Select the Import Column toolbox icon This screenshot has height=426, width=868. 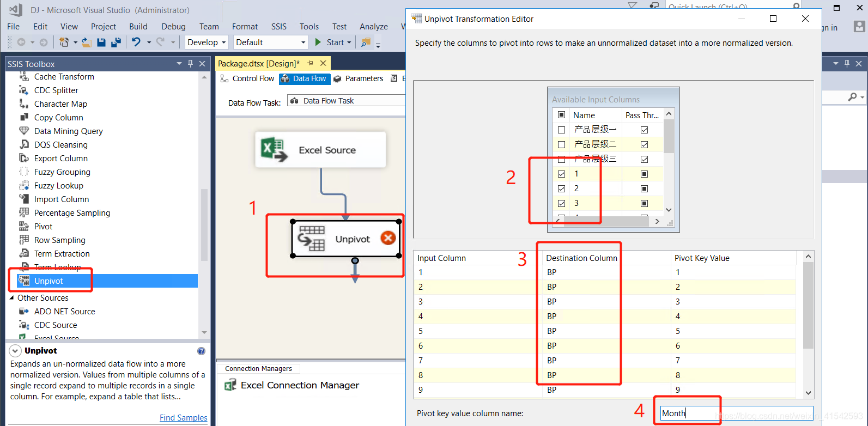click(x=24, y=199)
